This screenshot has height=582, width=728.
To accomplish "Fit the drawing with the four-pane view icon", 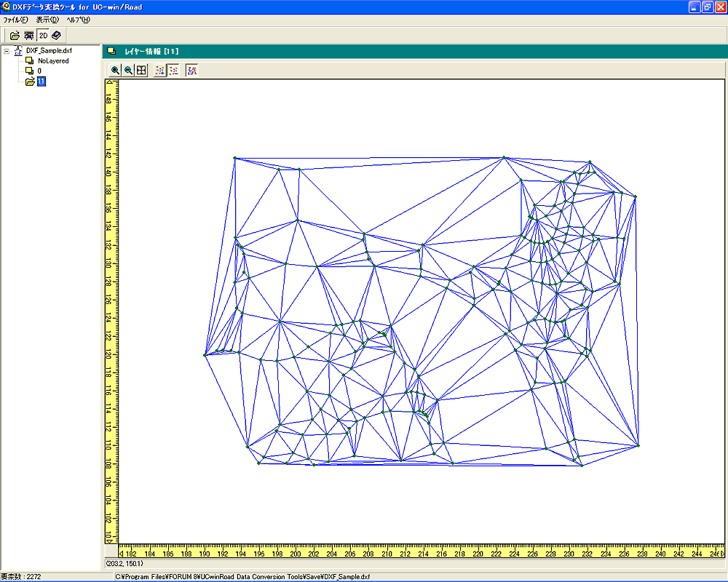I will pyautogui.click(x=142, y=70).
